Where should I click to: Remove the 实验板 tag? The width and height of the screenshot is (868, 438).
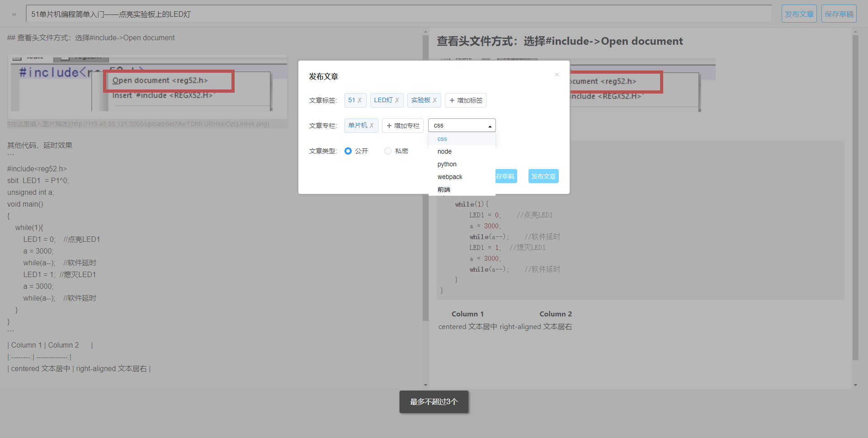click(434, 100)
